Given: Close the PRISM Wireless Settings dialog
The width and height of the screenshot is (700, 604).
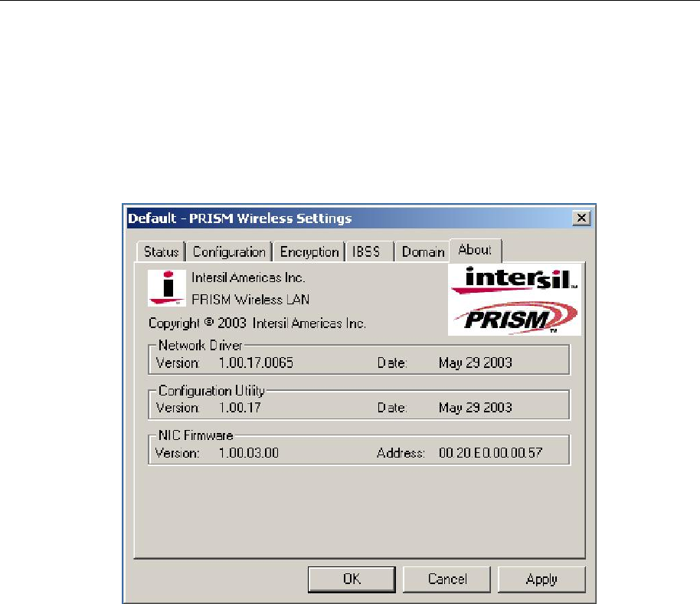Looking at the screenshot, I should point(581,218).
